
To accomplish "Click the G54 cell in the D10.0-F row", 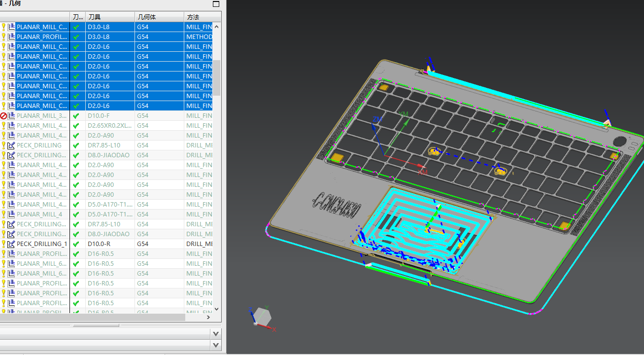I will pos(160,116).
